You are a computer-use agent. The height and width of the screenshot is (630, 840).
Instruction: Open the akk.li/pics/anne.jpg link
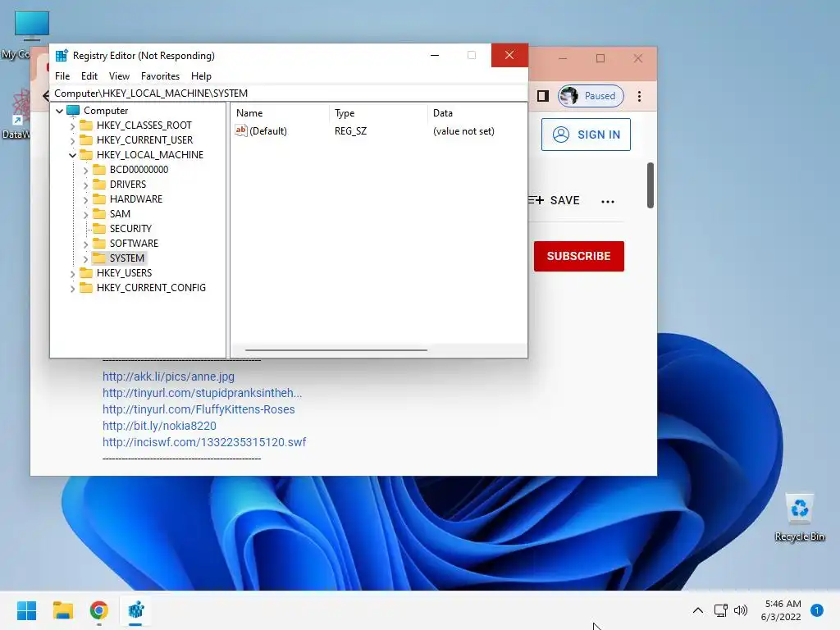pos(168,377)
